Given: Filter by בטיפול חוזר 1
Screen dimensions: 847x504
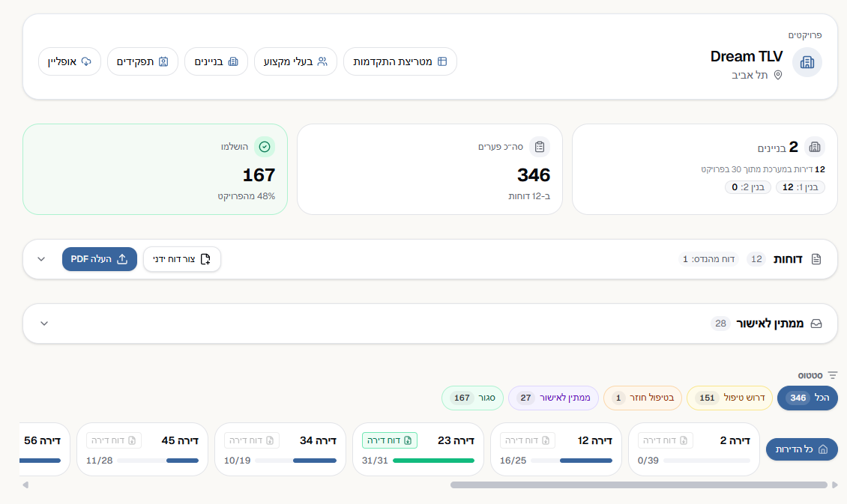Looking at the screenshot, I should (643, 398).
